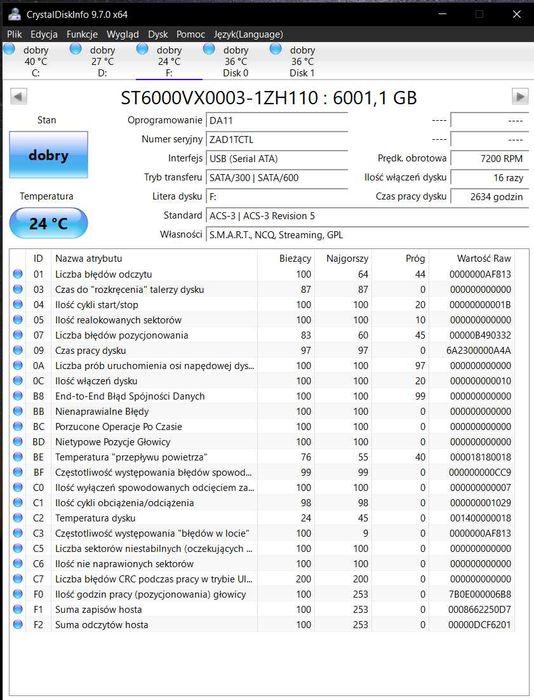Screen dimensions: 534x700
Task: Click the status orb for drive C:
Action: coord(9,49)
